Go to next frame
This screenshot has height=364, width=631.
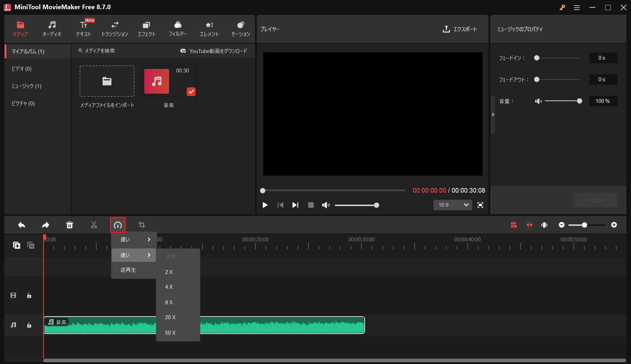pos(295,205)
